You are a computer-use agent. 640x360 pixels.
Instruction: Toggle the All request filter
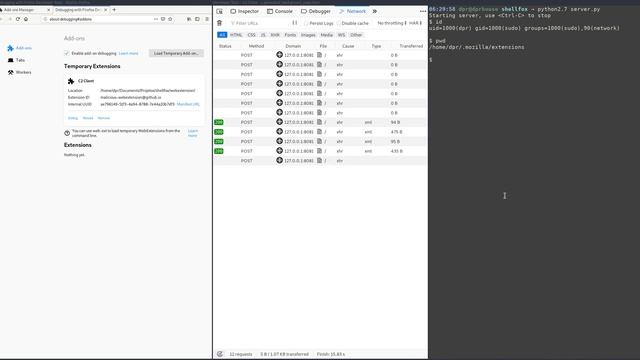(x=222, y=35)
